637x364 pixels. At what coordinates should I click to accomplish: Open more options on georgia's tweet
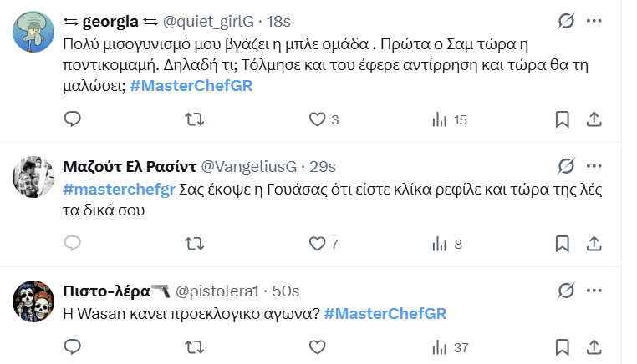click(594, 20)
